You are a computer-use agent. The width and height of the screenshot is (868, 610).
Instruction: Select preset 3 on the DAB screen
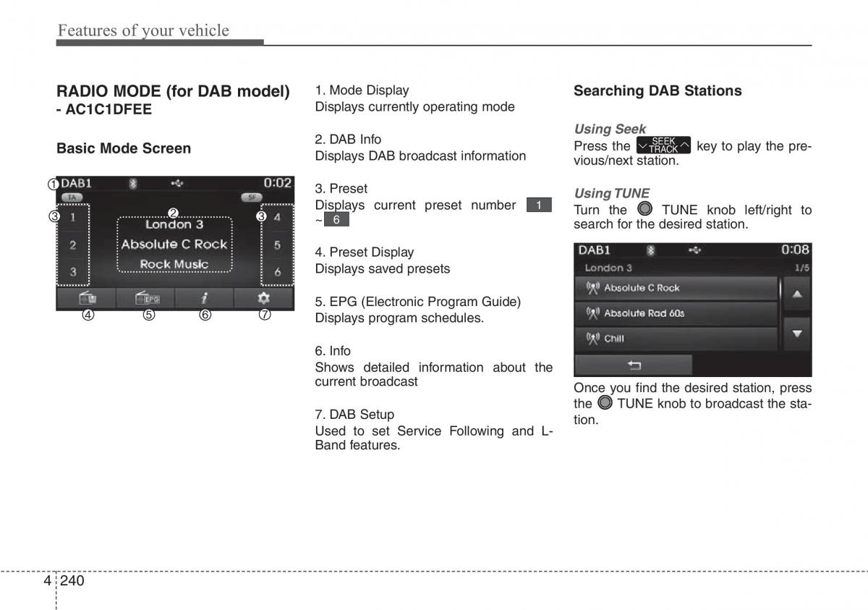pyautogui.click(x=72, y=272)
